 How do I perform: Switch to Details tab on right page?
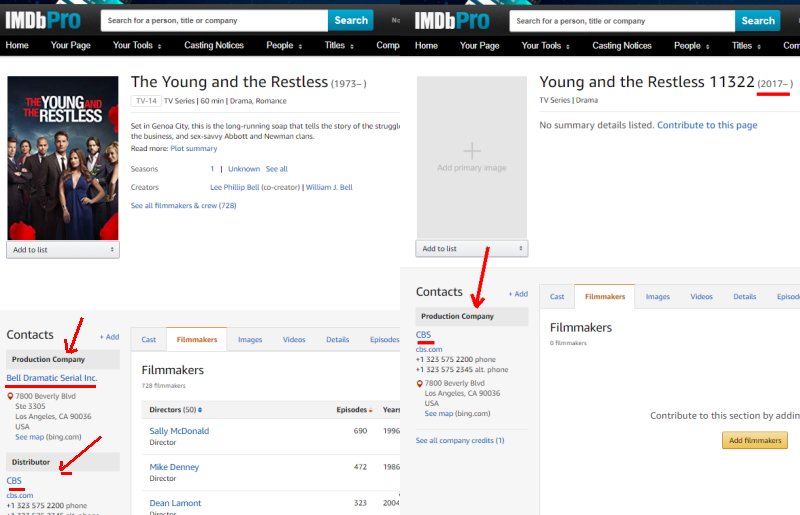point(744,297)
